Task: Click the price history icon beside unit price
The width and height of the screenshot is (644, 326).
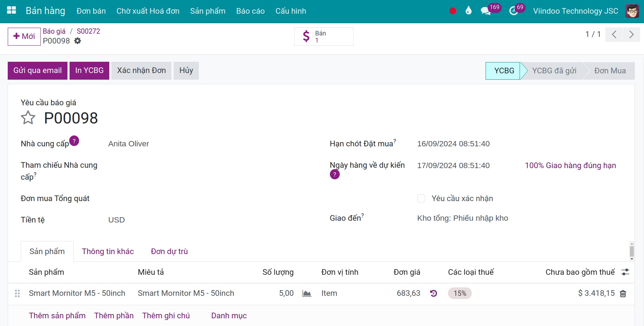Action: [x=434, y=293]
